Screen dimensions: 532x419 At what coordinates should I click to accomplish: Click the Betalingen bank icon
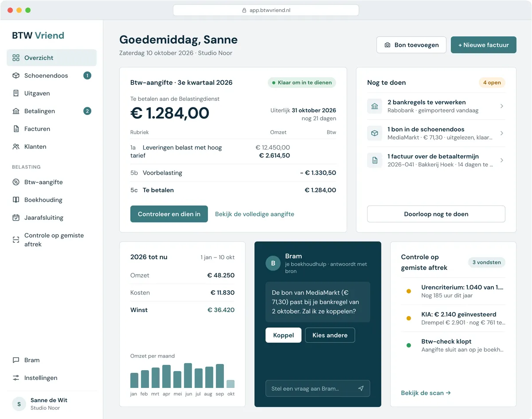[16, 111]
